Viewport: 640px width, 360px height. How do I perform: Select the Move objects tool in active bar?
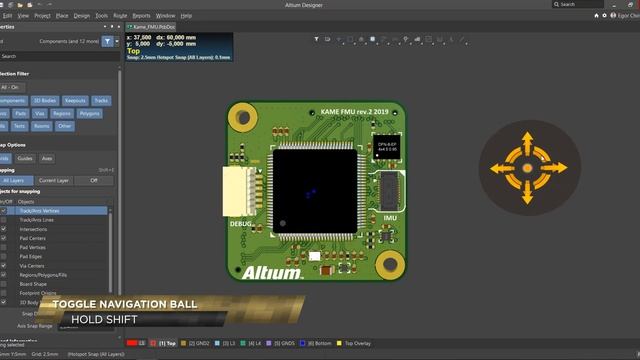click(339, 39)
